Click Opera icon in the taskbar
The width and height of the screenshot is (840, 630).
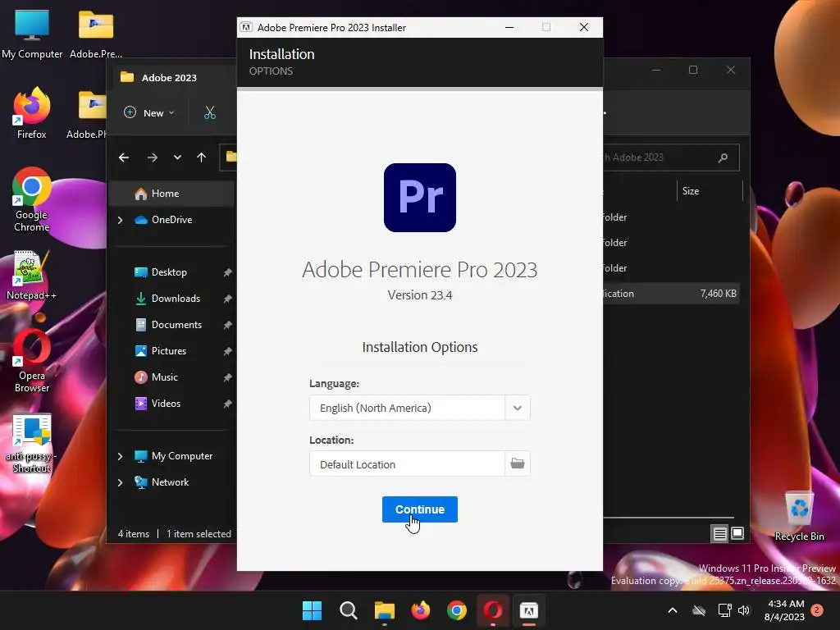(x=493, y=610)
